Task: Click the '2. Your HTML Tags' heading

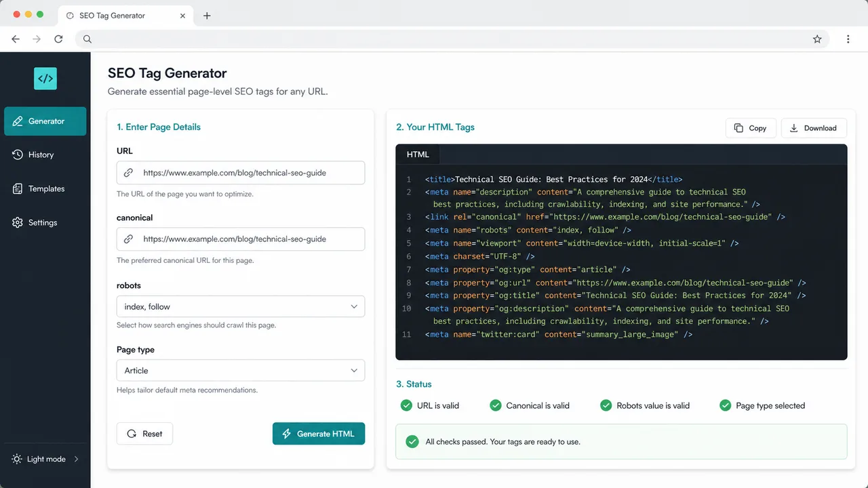Action: [435, 127]
